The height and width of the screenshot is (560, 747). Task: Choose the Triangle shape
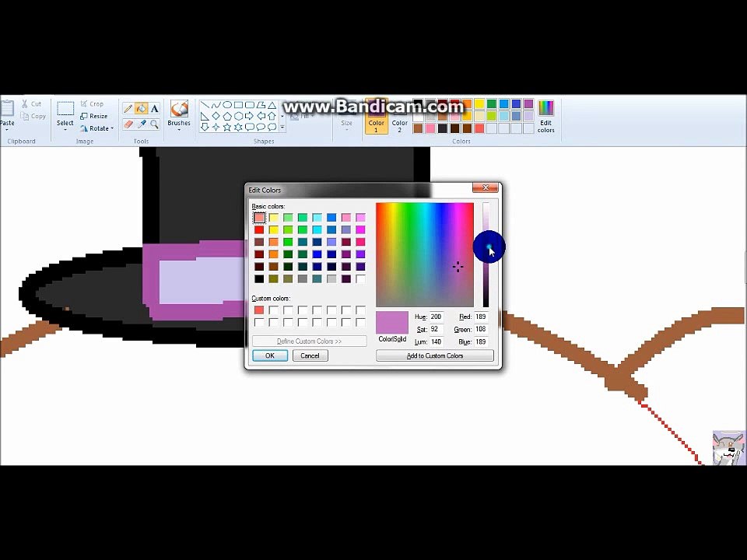pos(272,105)
